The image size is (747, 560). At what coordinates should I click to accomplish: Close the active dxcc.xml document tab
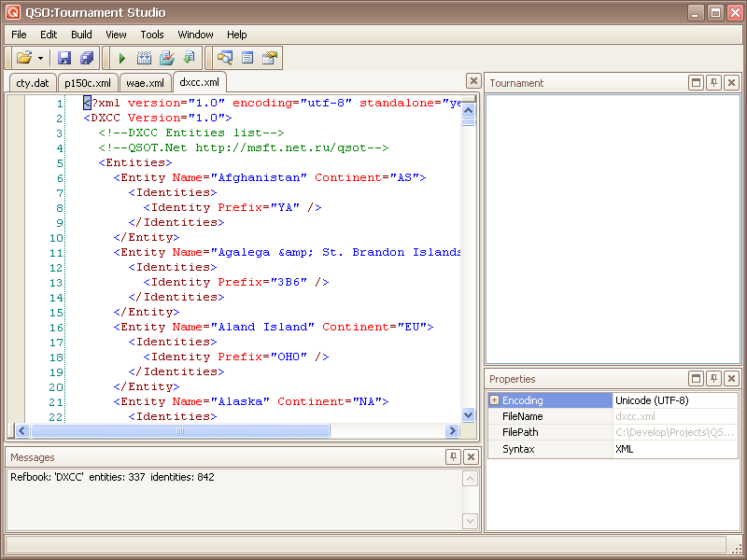(473, 82)
